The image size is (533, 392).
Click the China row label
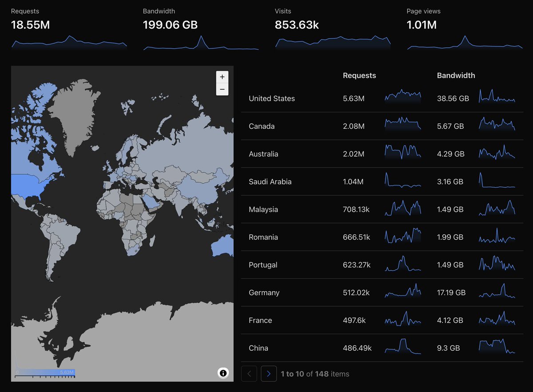pyautogui.click(x=259, y=348)
